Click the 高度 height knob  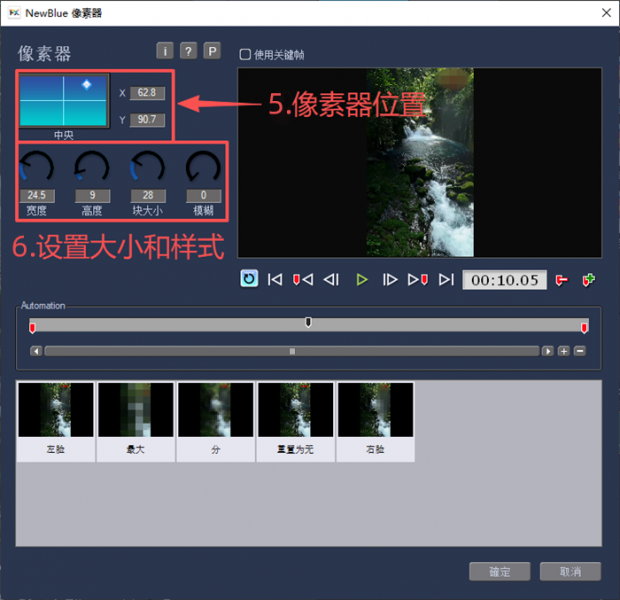click(x=92, y=168)
